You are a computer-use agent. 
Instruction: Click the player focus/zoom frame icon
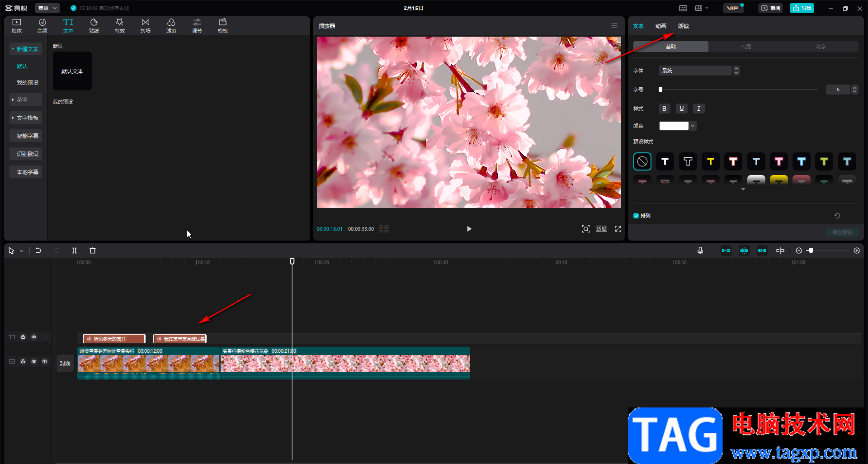pos(586,229)
